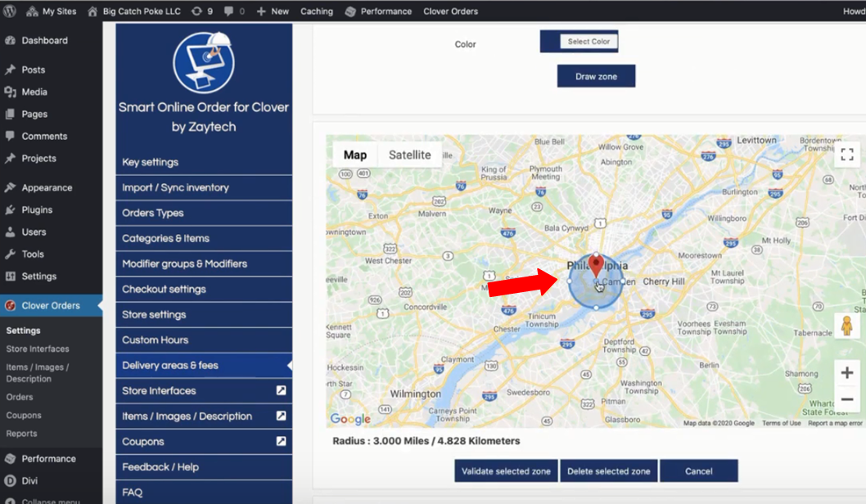Viewport: 866px width, 504px height.
Task: Zoom out on the map
Action: coord(846,399)
